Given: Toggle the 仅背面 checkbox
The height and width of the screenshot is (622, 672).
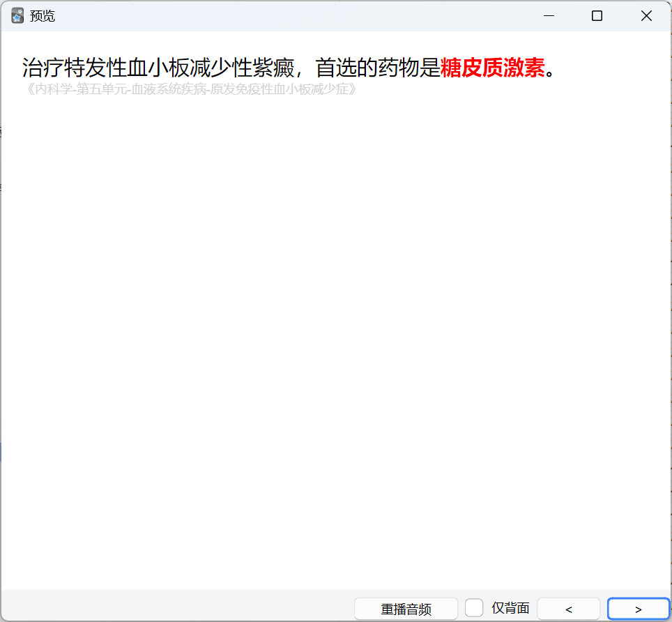Looking at the screenshot, I should [x=474, y=608].
